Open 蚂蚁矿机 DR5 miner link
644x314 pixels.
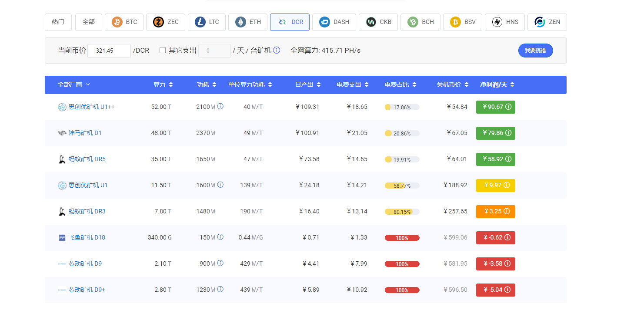87,159
